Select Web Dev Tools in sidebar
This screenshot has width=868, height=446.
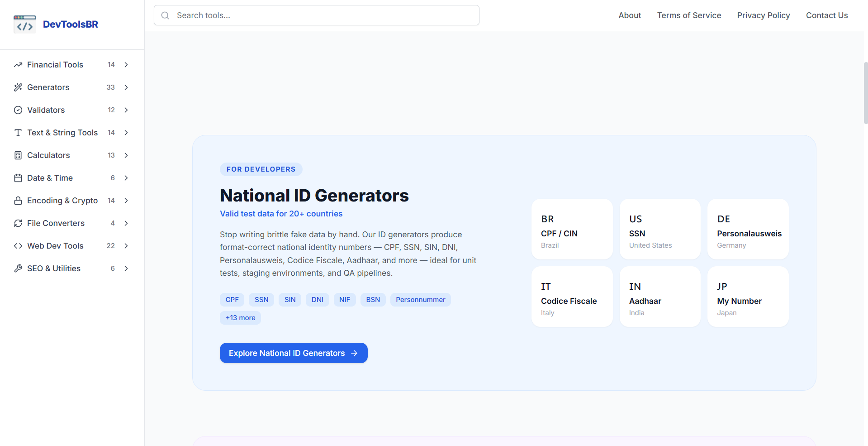[x=72, y=246]
